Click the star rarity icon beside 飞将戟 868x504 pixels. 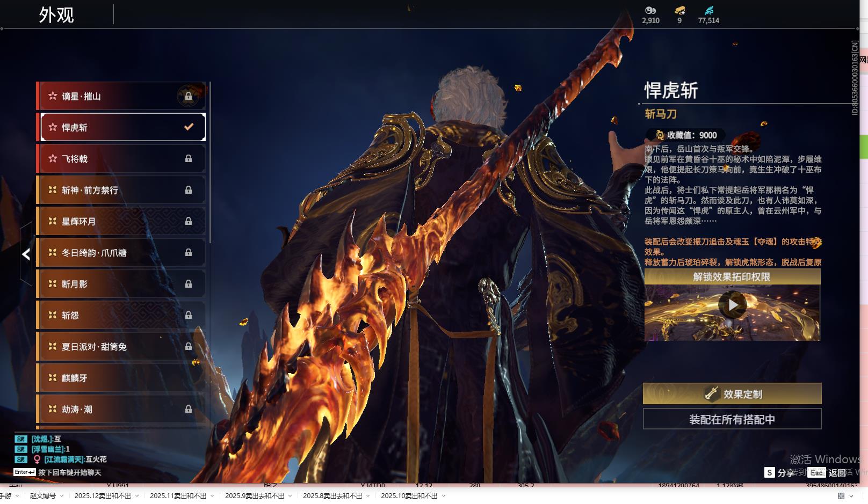53,158
